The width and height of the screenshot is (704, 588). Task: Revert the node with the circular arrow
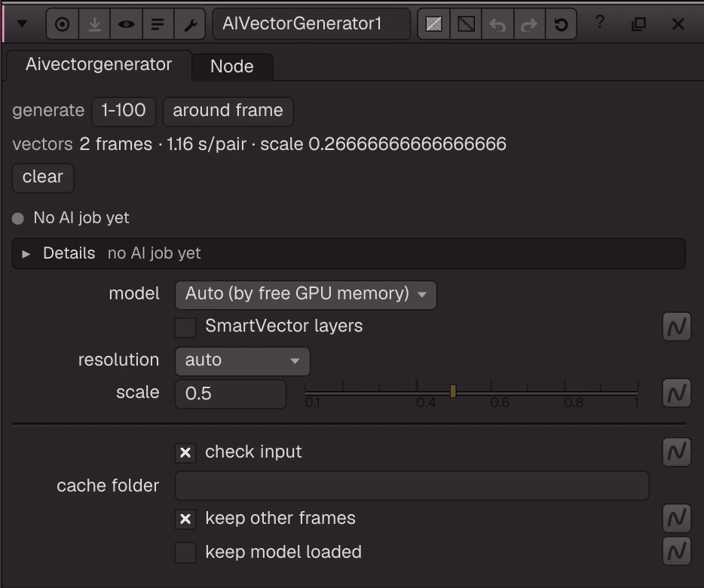[x=561, y=24]
